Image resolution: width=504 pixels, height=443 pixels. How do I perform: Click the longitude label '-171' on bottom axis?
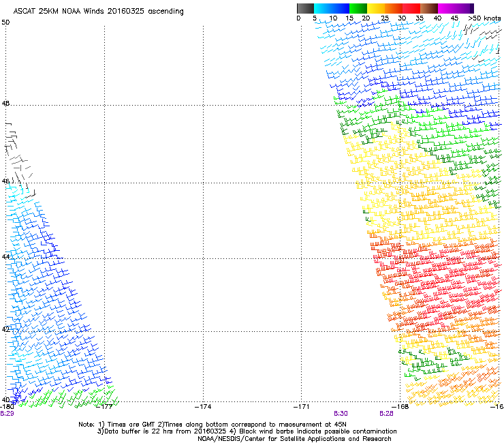[x=302, y=407]
